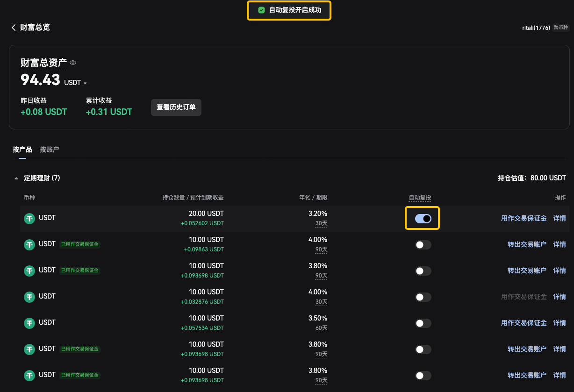
Task: Click the +0.052602 USDT expected earnings
Action: [x=202, y=223]
